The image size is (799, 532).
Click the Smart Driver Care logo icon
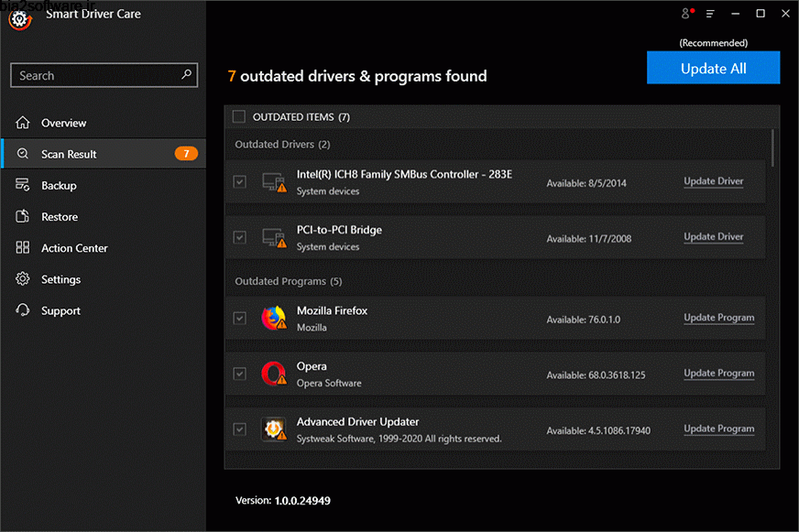(19, 19)
